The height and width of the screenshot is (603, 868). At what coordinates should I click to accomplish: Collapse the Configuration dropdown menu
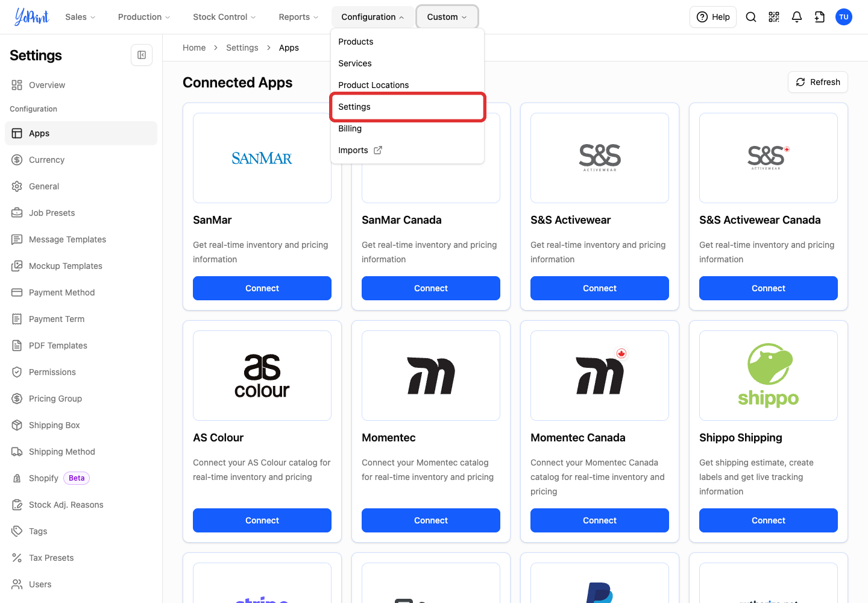coord(373,17)
